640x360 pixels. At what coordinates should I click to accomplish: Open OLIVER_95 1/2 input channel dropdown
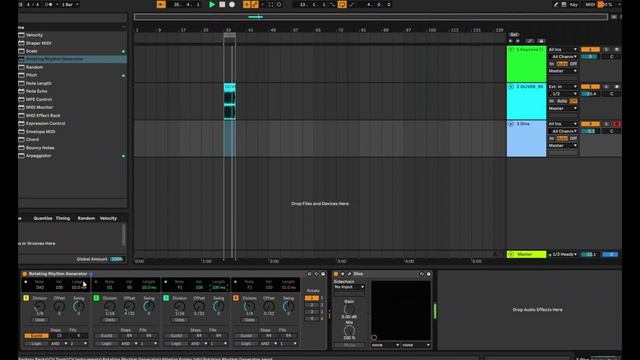pyautogui.click(x=563, y=94)
